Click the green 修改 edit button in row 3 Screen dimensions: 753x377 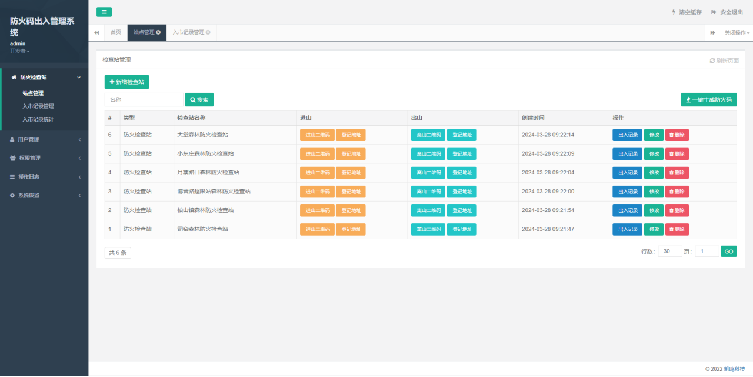coord(654,192)
